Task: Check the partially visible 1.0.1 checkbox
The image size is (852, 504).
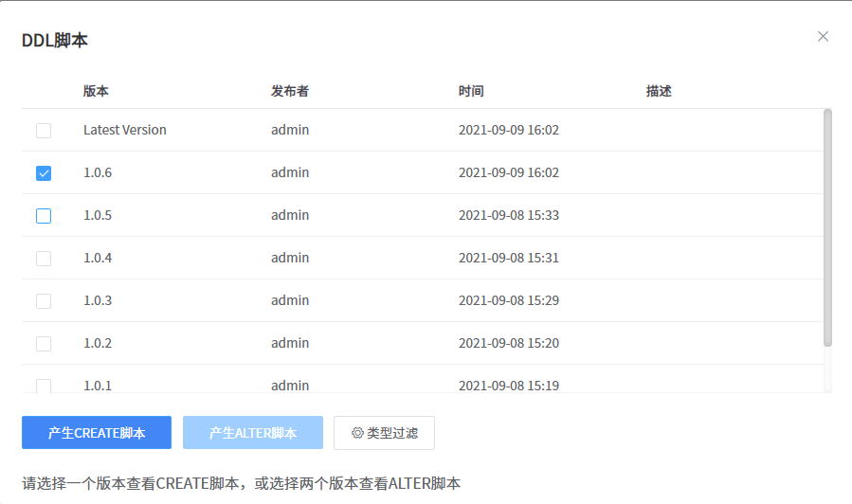Action: [x=44, y=386]
